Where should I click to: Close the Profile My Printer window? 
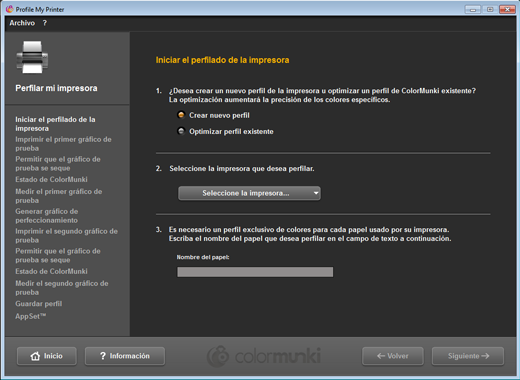click(507, 9)
